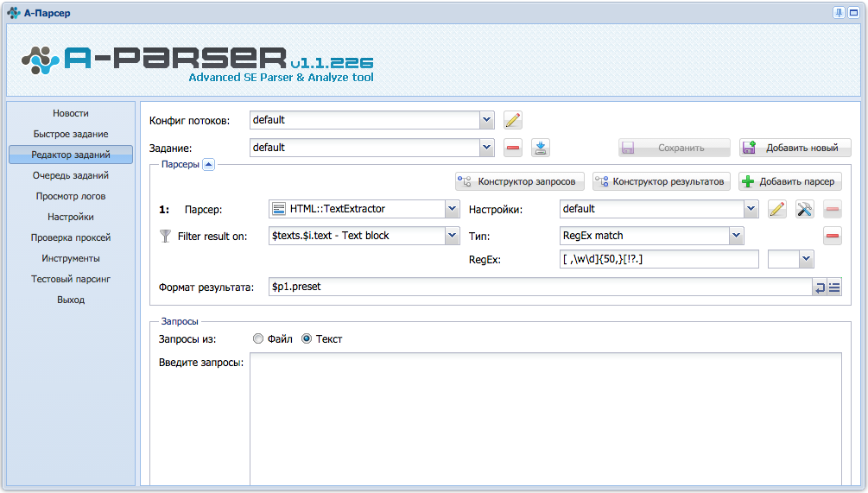The image size is (868, 493).
Task: Open the Парсер HTML::TextExtractor dropdown
Action: pyautogui.click(x=453, y=209)
